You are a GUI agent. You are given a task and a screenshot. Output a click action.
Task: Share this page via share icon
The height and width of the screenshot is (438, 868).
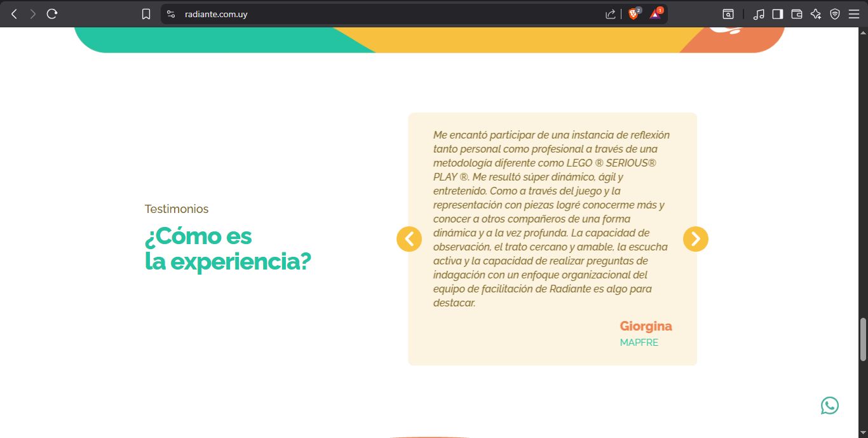click(610, 14)
